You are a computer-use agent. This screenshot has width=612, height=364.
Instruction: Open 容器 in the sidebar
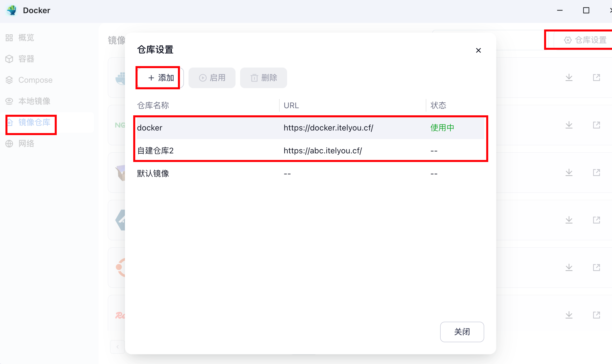(47, 59)
